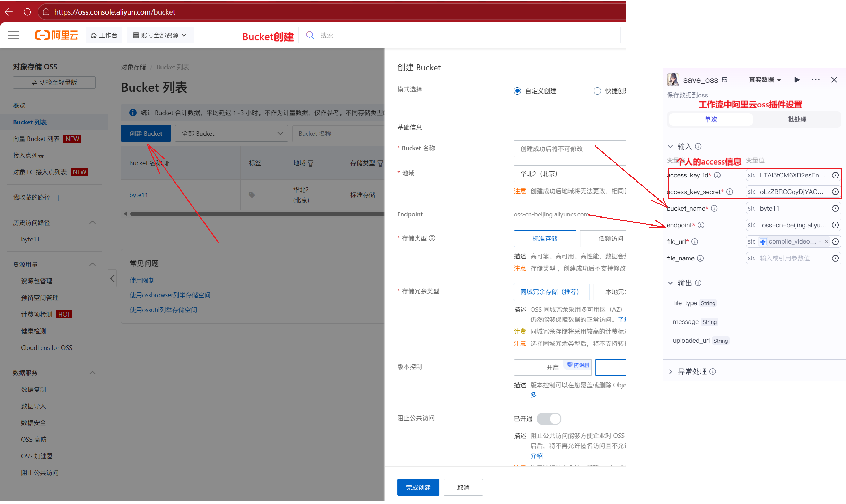Click the tag icon for byte11

[252, 195]
